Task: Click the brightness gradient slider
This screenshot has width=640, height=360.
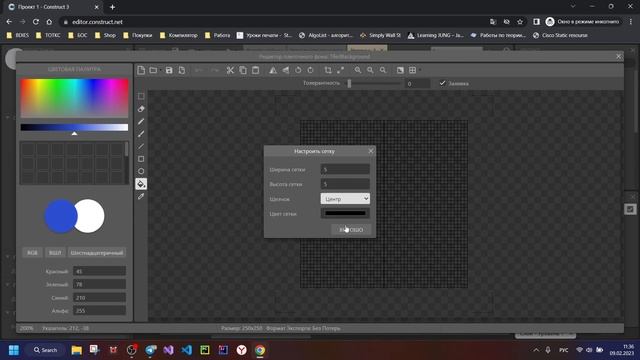Action: pyautogui.click(x=74, y=127)
